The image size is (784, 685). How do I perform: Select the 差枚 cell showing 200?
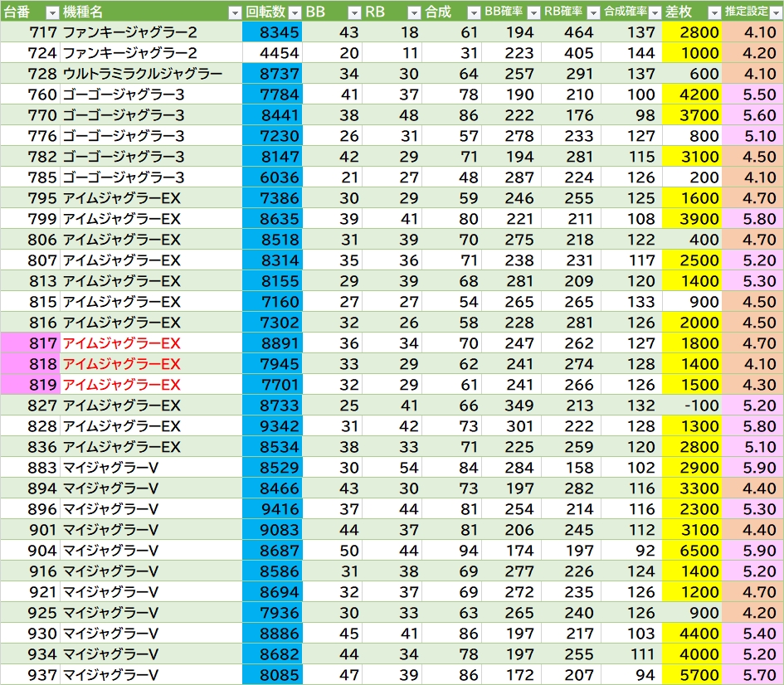(x=692, y=177)
